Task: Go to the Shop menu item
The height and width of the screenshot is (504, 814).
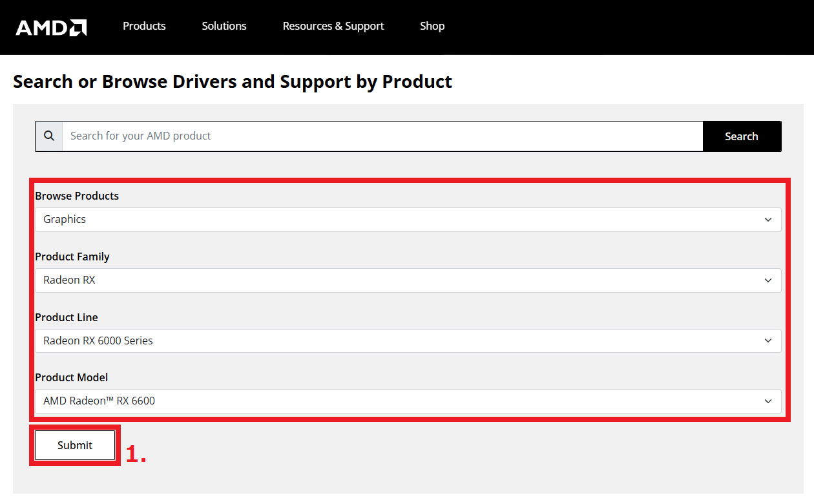Action: point(432,26)
